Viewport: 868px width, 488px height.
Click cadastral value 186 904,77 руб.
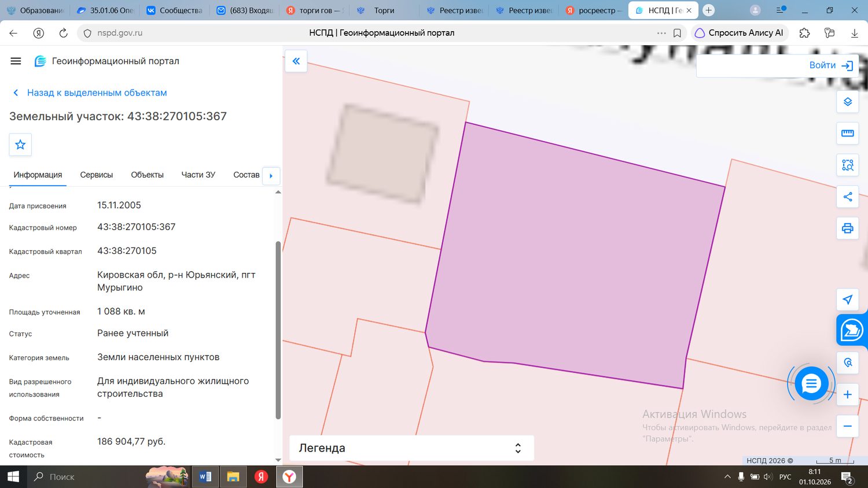click(x=131, y=441)
